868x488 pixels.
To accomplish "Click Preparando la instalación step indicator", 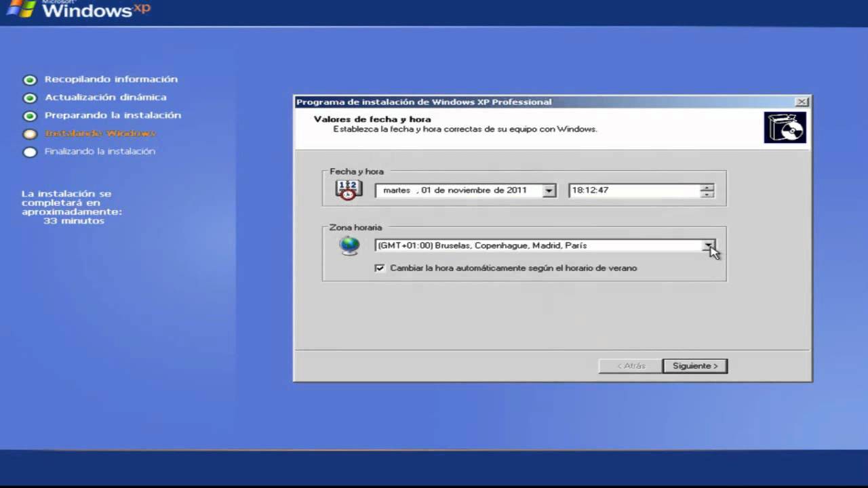I will [30, 116].
